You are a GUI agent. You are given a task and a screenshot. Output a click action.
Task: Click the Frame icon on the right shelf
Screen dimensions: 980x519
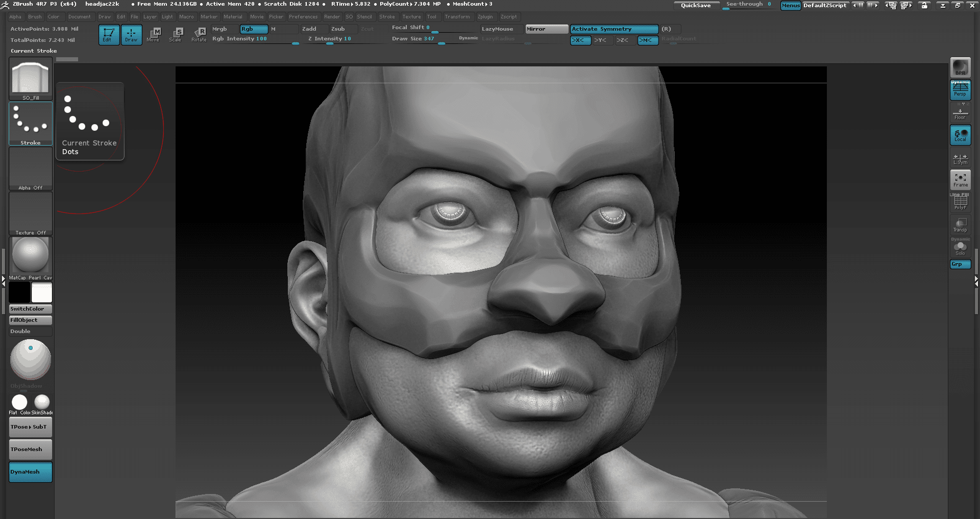click(960, 179)
